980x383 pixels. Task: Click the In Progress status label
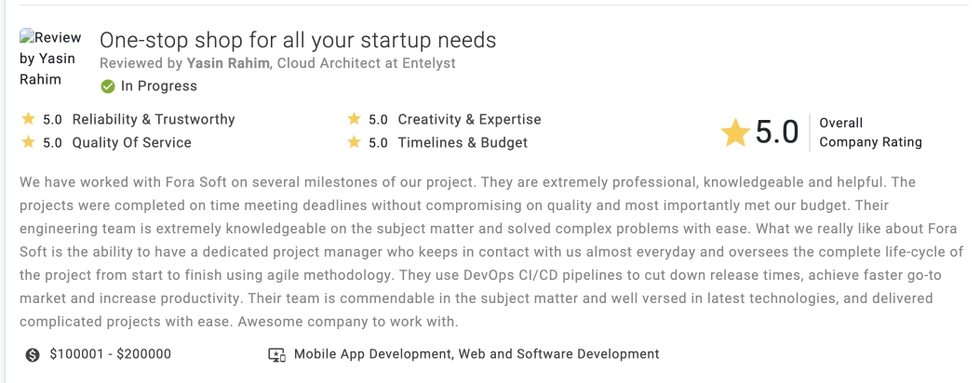click(159, 86)
